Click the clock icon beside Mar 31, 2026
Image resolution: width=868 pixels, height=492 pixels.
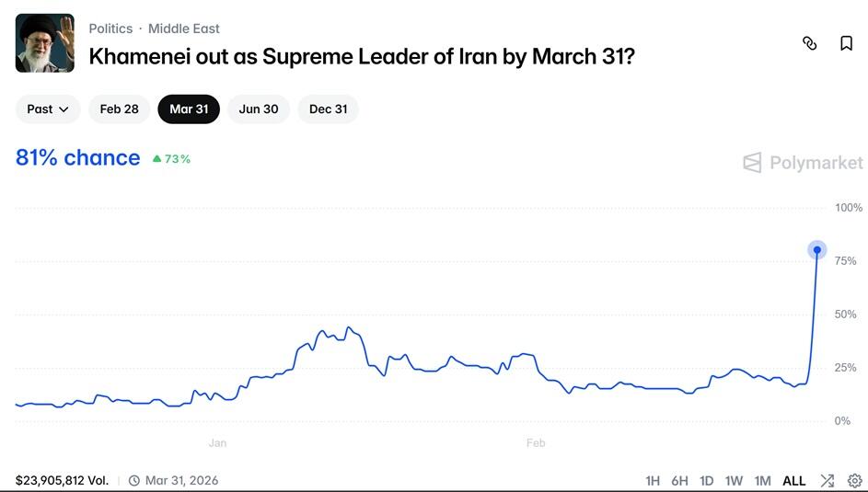click(134, 480)
